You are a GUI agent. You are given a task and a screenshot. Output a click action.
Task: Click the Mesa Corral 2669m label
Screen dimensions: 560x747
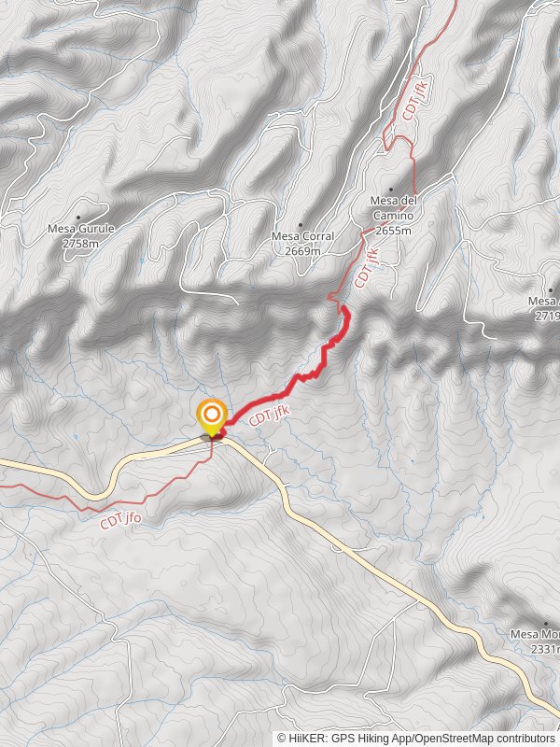[302, 243]
